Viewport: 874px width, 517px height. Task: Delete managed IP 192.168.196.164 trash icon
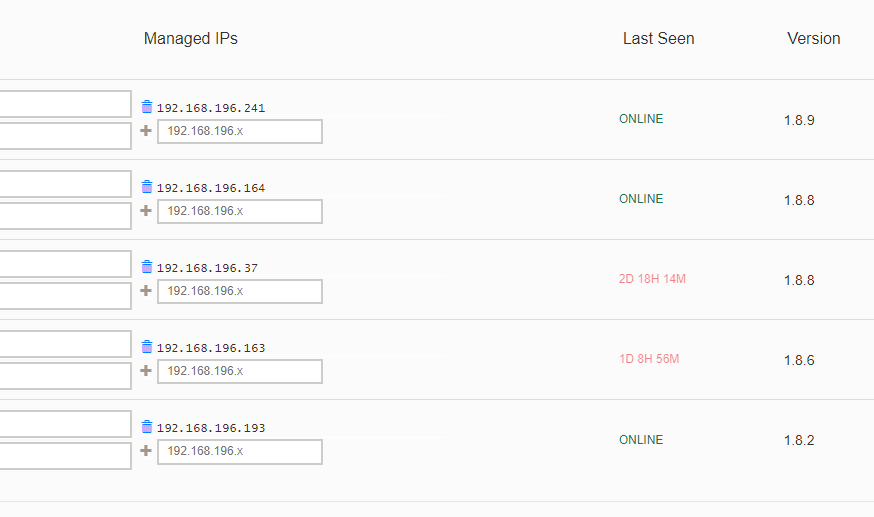point(147,187)
